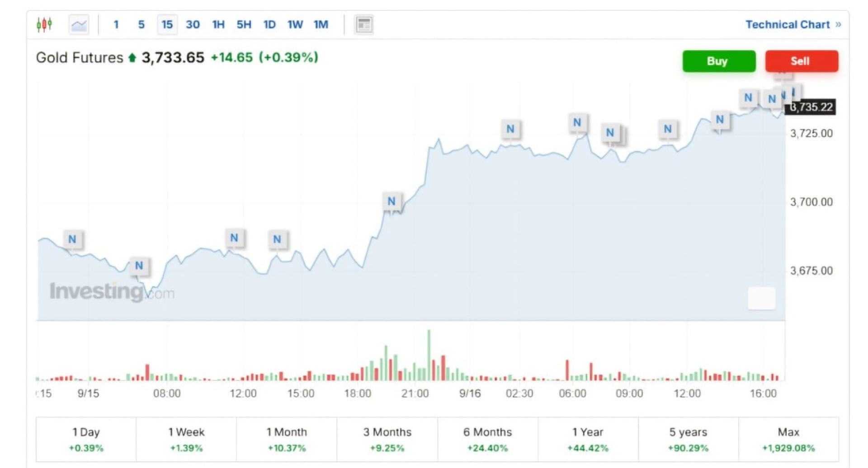Viewport: 868px width, 468px height.
Task: Click news marker near 18:00 price surge
Action: pos(392,201)
